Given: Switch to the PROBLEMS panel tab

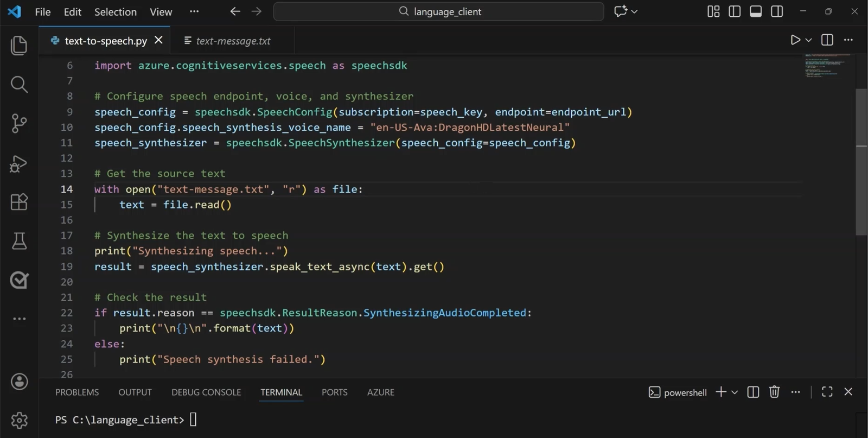Looking at the screenshot, I should coord(77,392).
